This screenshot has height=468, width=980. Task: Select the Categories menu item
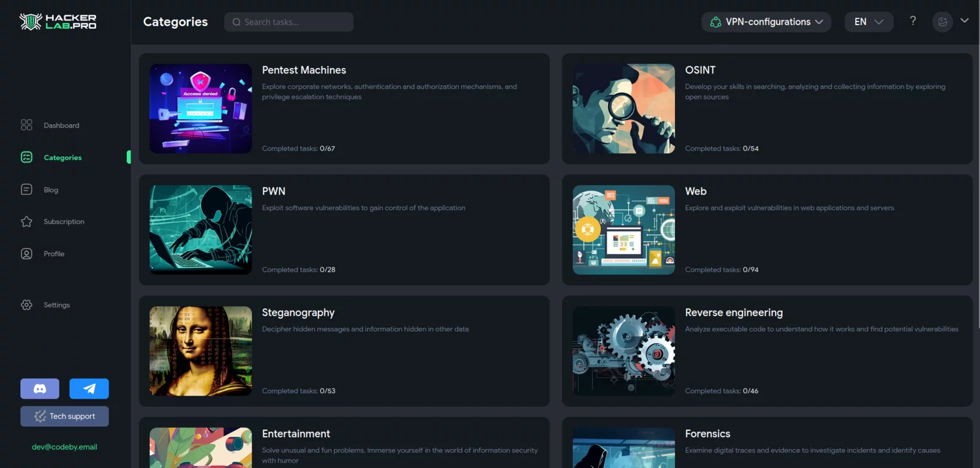(x=62, y=157)
